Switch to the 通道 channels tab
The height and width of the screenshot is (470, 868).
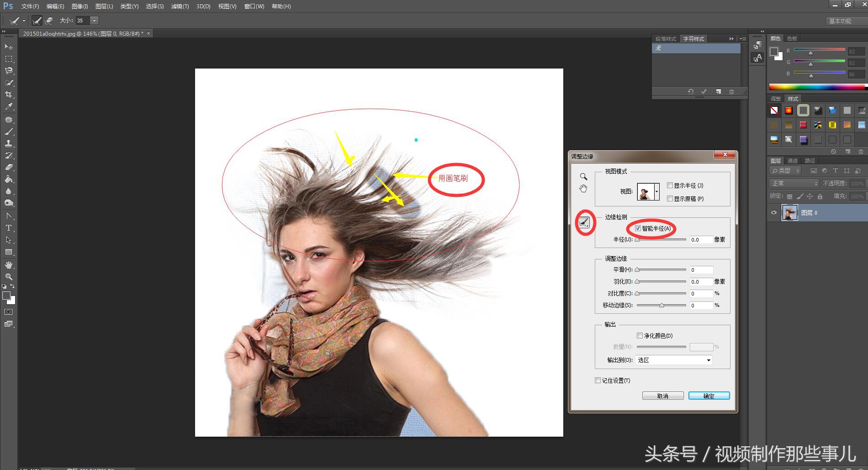pyautogui.click(x=793, y=161)
